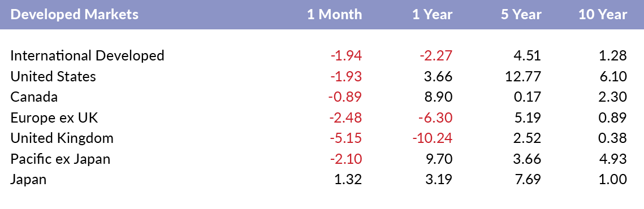Screen dimensions: 644x209
Task: Select Europe ex UK 1 Year value -6.30
Action: click(436, 117)
